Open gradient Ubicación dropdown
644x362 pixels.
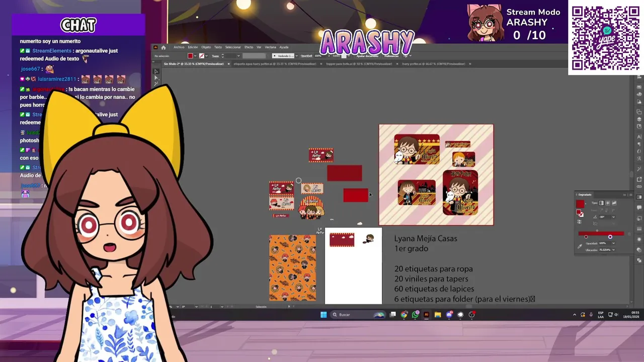click(613, 250)
